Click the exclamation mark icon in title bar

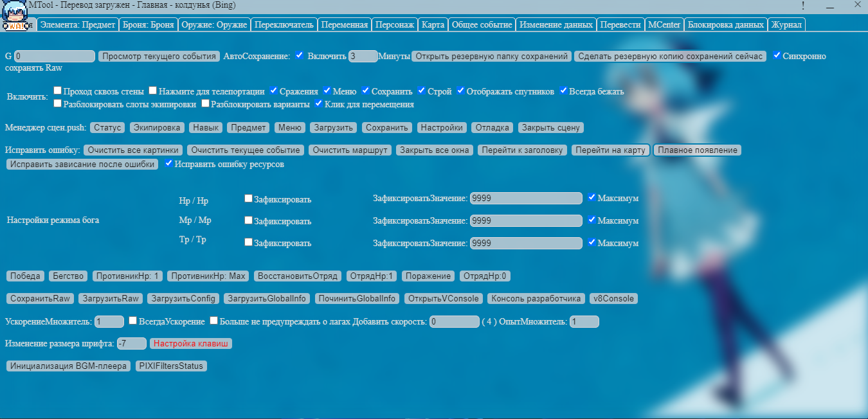tap(802, 5)
